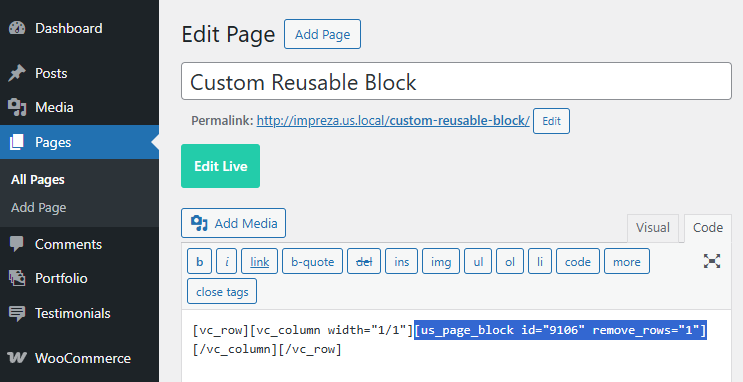The image size is (743, 382).
Task: Open the Dashboard gauge icon
Action: click(x=17, y=28)
